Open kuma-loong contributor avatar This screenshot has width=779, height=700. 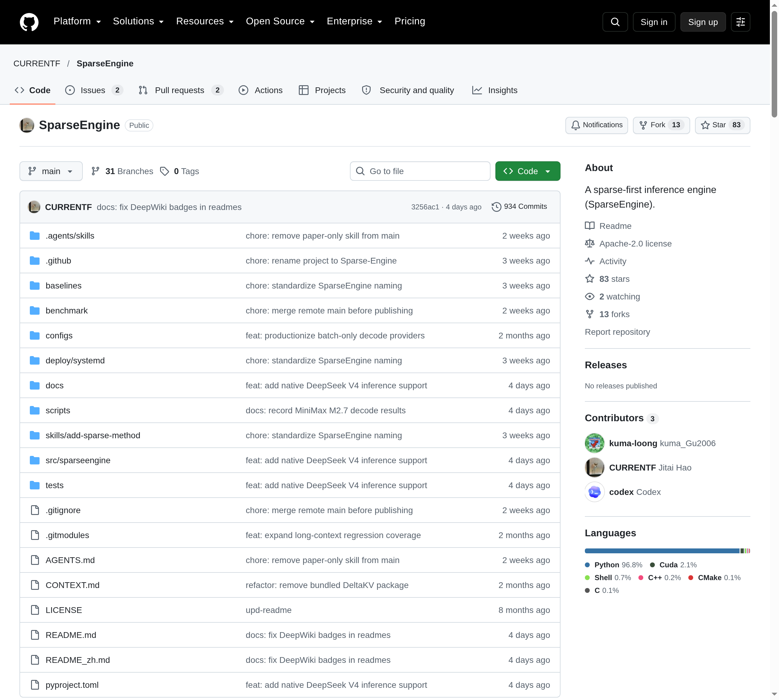coord(594,443)
